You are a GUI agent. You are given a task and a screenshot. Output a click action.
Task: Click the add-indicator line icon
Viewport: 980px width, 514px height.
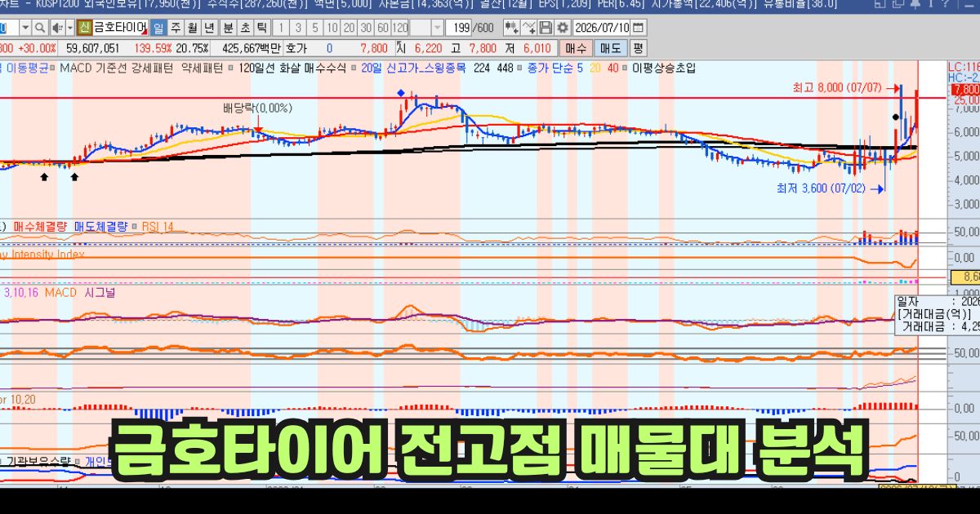pyautogui.click(x=528, y=28)
